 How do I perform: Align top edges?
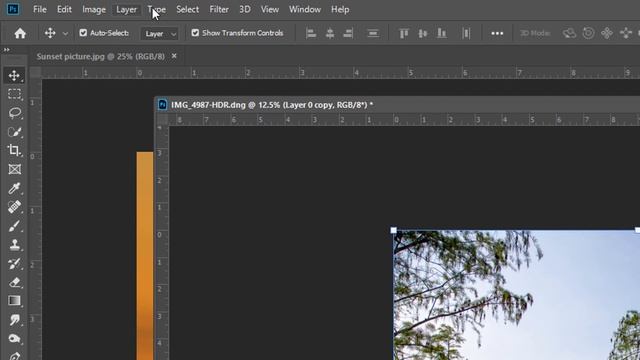tap(404, 33)
